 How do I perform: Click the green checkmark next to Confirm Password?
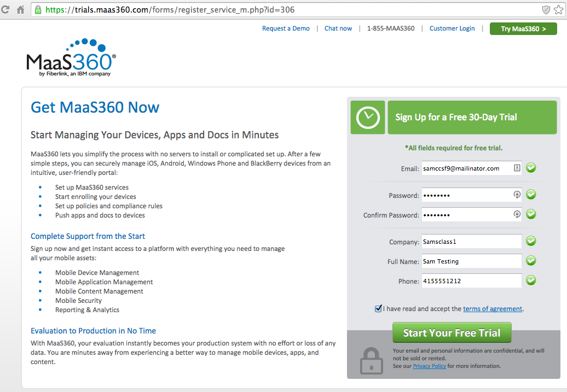(531, 214)
